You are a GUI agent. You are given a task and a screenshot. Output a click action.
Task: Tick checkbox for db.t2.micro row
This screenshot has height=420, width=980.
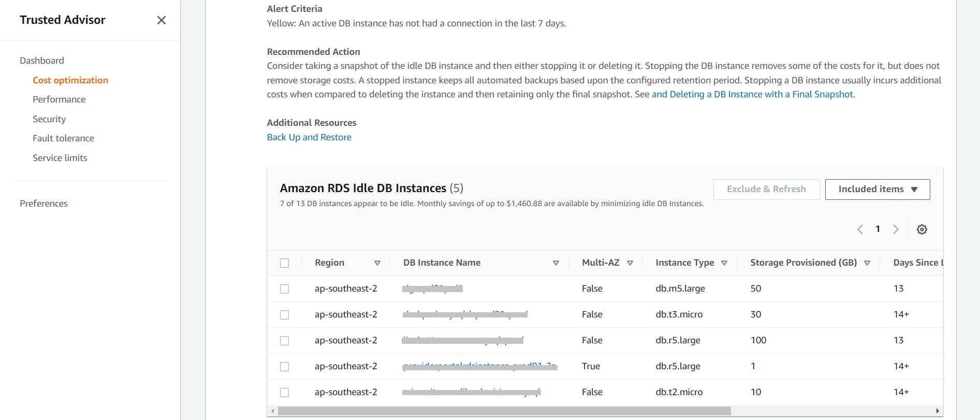click(285, 393)
